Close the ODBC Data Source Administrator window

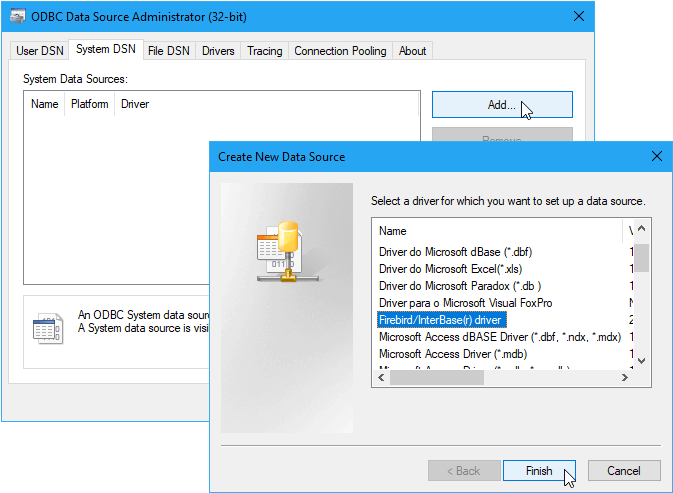[x=579, y=16]
